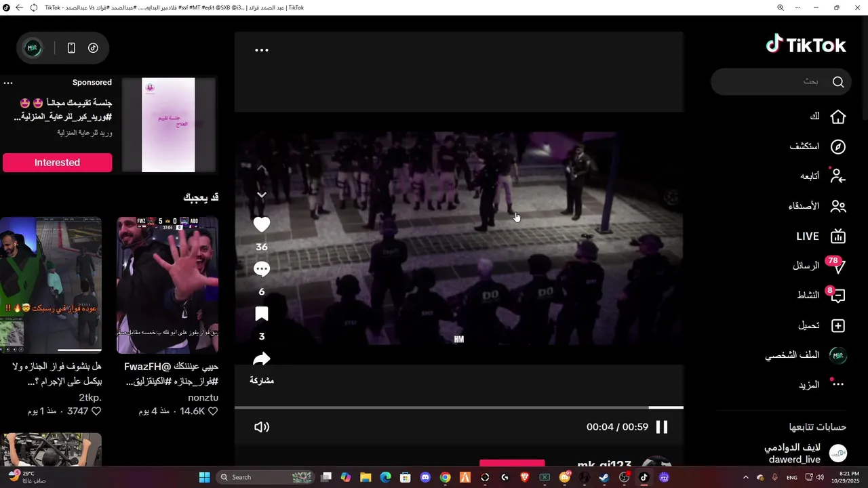868x488 pixels.
Task: Switch the ENG input language indicator
Action: coord(791,477)
